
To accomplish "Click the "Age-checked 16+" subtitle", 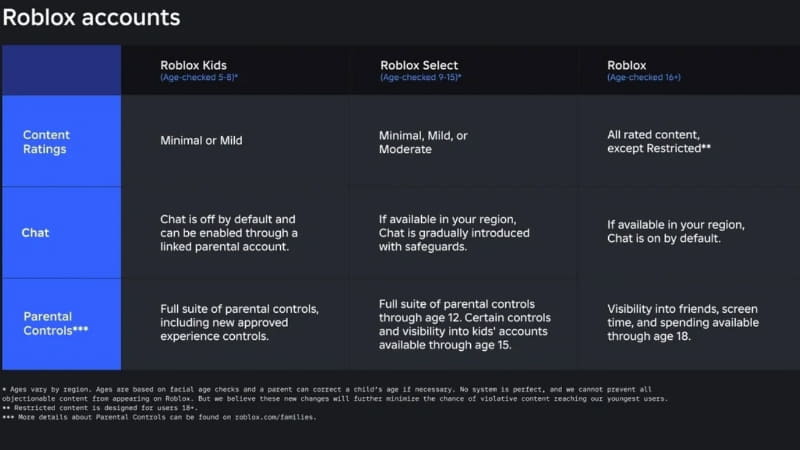I will 644,77.
